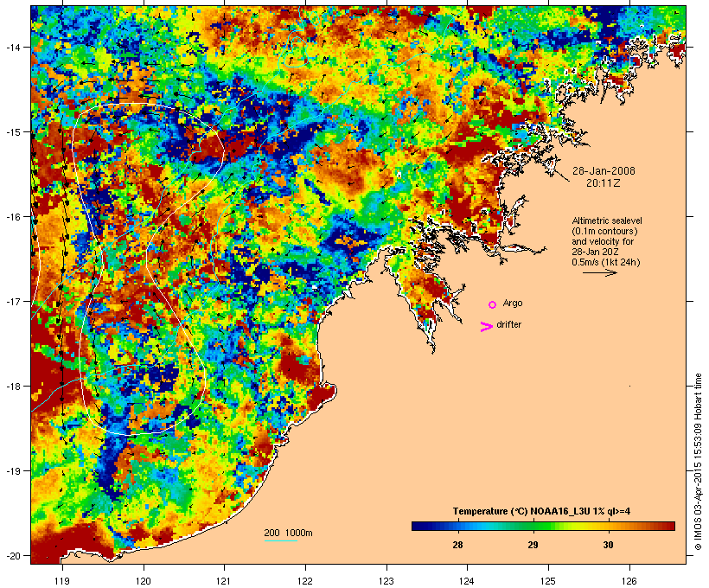Click the '28' color bar tick label
709x588 pixels.
457,545
